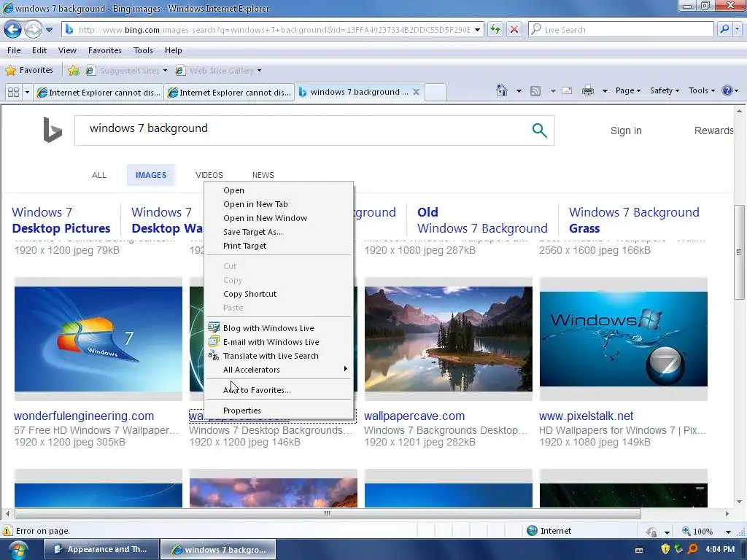Open the mountain lake wallpaper thumbnail

click(449, 338)
